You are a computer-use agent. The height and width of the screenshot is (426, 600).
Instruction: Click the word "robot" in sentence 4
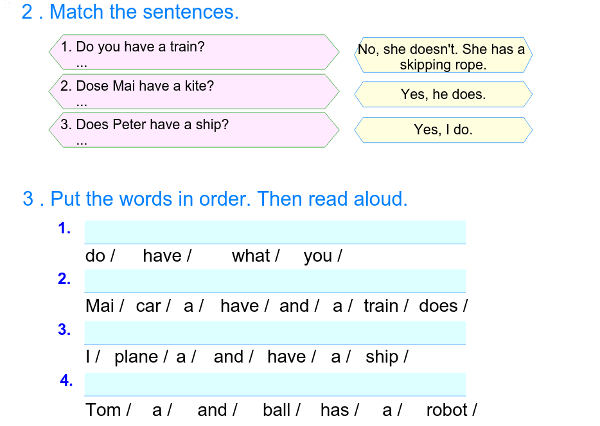(x=446, y=410)
